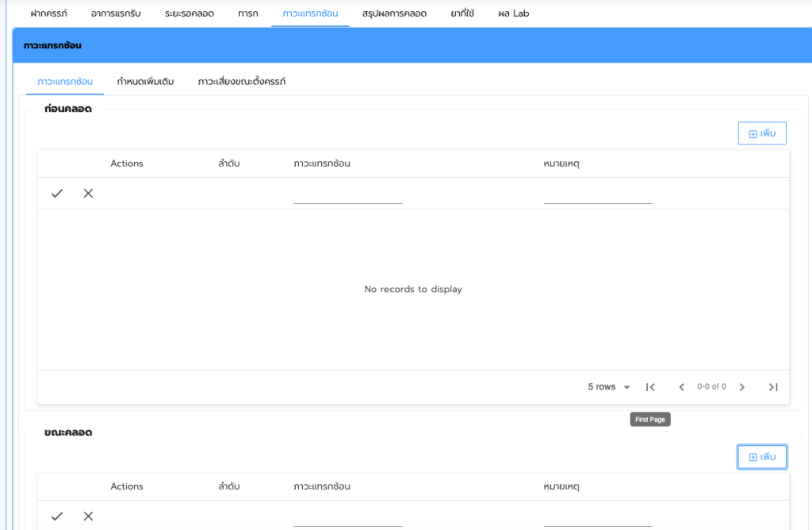Click หมายเหตุ input field in ขณะคลอด
The height and width of the screenshot is (530, 812).
pos(597,518)
